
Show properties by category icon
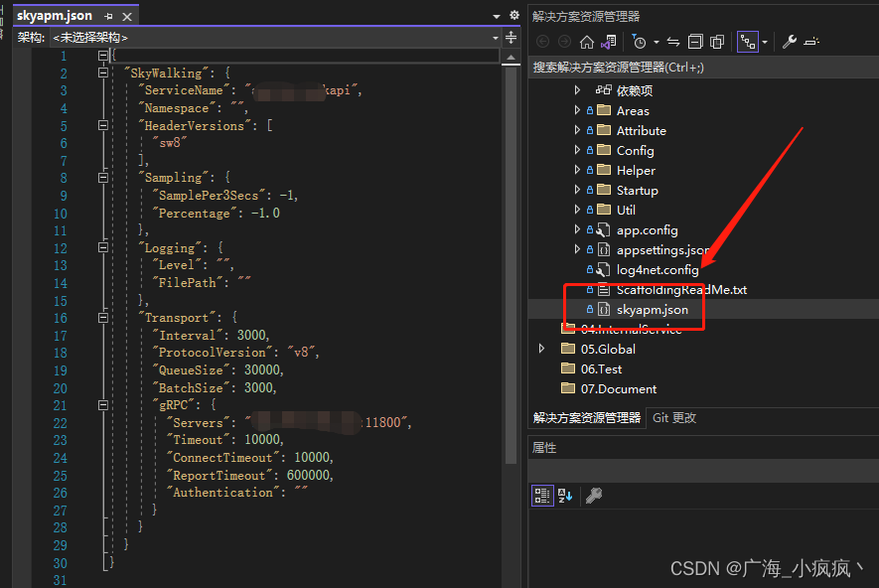(542, 496)
